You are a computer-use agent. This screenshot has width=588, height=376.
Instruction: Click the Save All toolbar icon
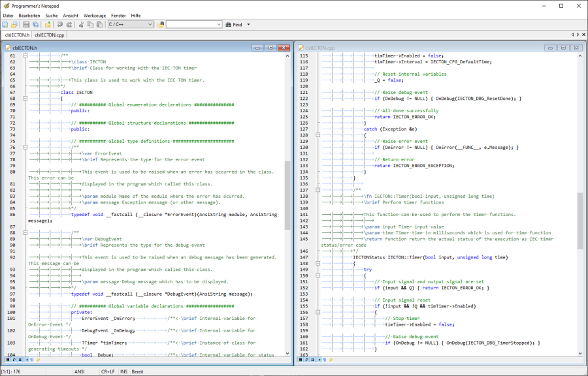pos(35,24)
